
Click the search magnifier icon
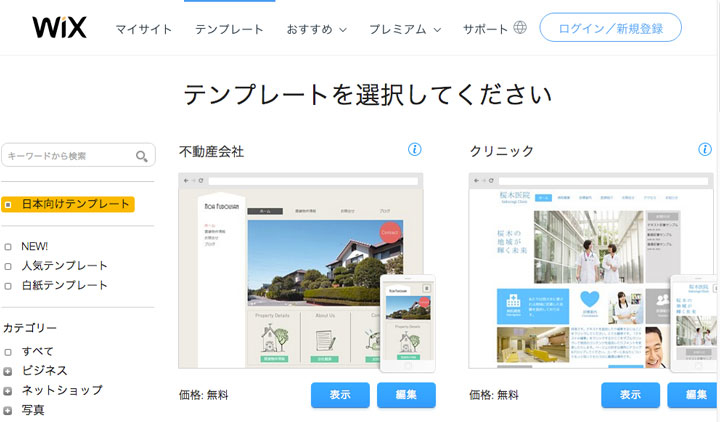pyautogui.click(x=141, y=157)
